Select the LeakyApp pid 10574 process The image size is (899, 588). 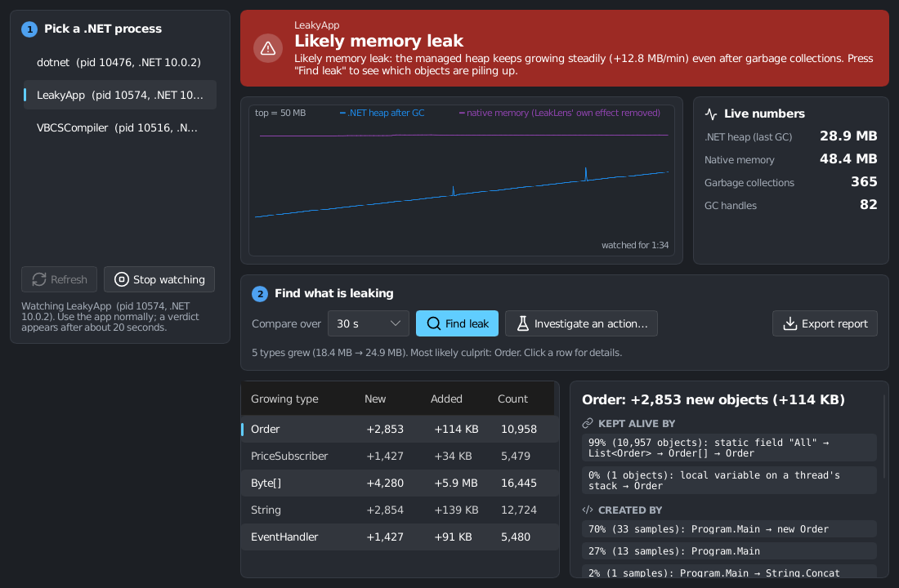(119, 95)
